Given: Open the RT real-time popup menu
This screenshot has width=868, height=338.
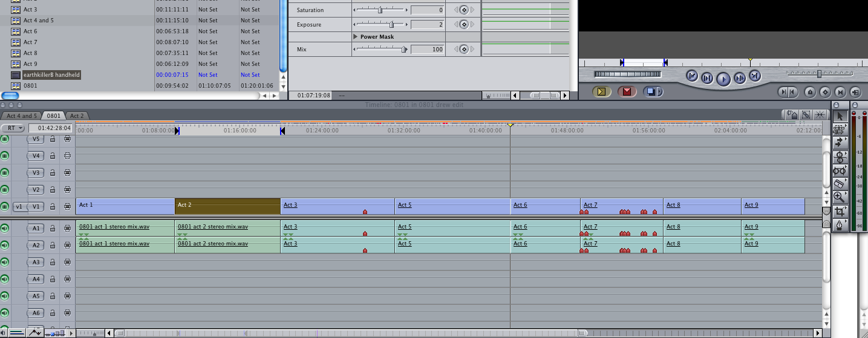Looking at the screenshot, I should 13,128.
